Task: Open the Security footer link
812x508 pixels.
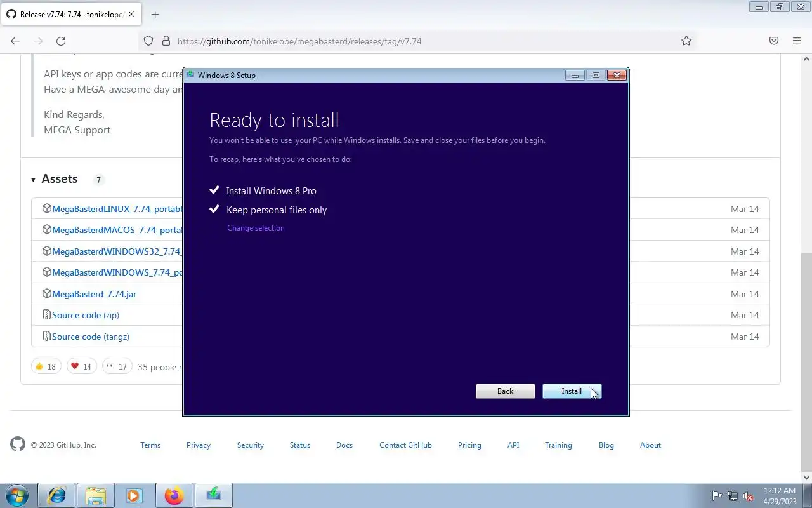Action: pos(251,445)
